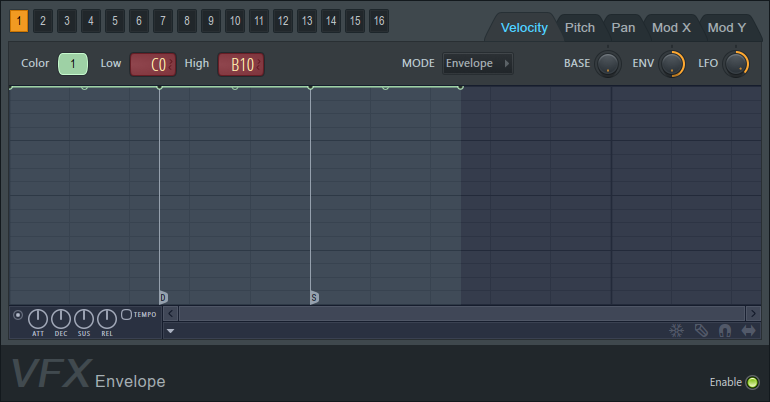The height and width of the screenshot is (402, 770).
Task: Open the MODE Envelope dropdown
Action: [478, 64]
